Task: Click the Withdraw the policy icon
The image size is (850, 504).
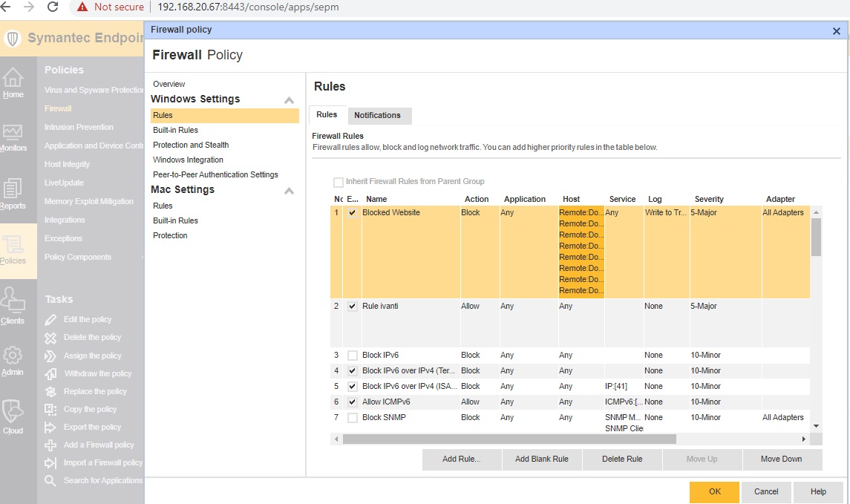Action: [x=50, y=374]
